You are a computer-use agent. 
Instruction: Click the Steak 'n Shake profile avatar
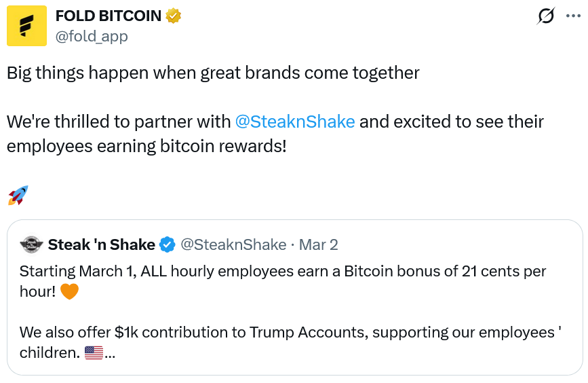31,244
